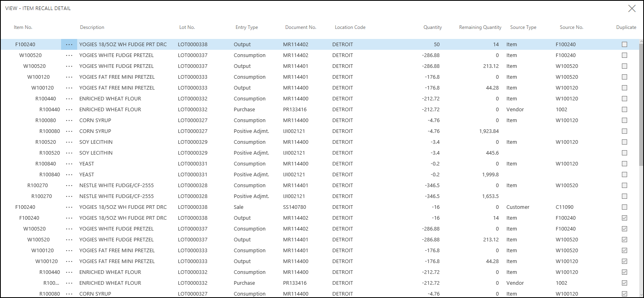
Task: Select the Entry Type column header
Action: (x=246, y=27)
